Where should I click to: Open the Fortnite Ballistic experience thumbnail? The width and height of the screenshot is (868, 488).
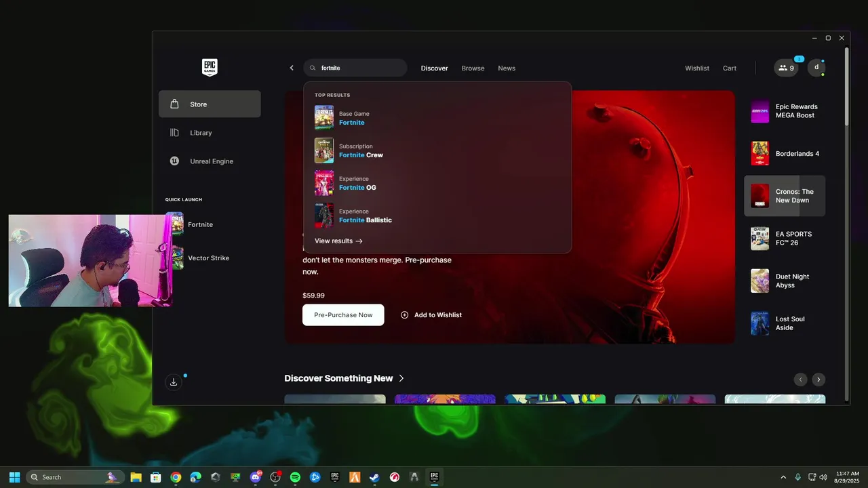[324, 216]
